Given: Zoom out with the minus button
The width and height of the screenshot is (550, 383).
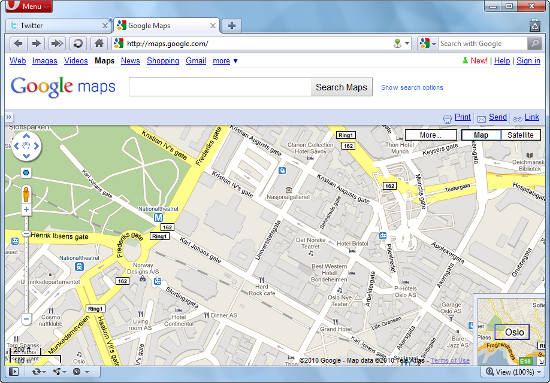Looking at the screenshot, I should [26, 319].
